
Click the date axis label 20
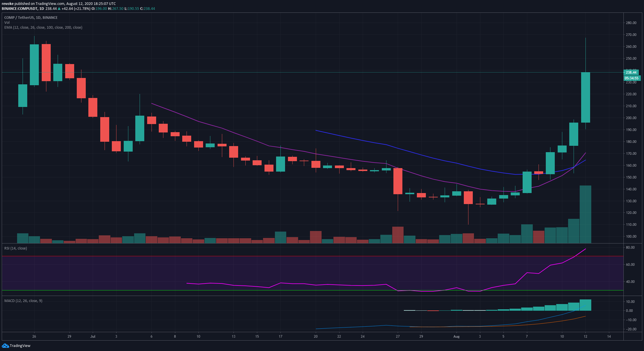[315, 337]
